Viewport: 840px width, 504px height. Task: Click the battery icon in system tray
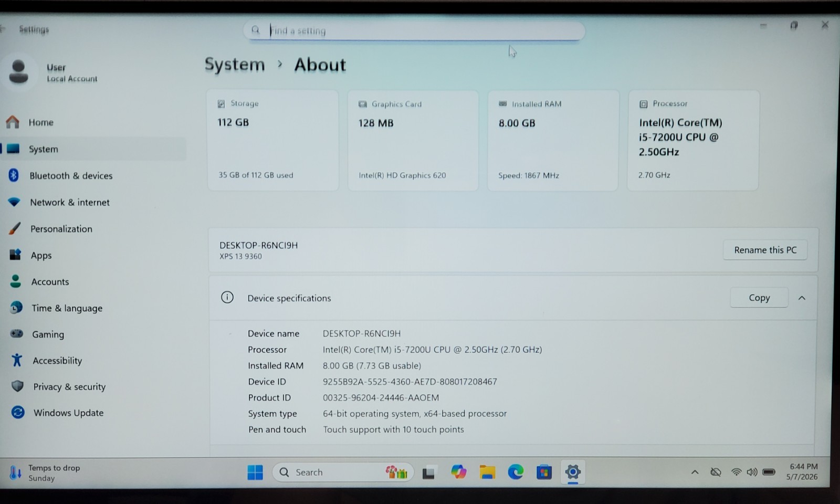point(769,472)
